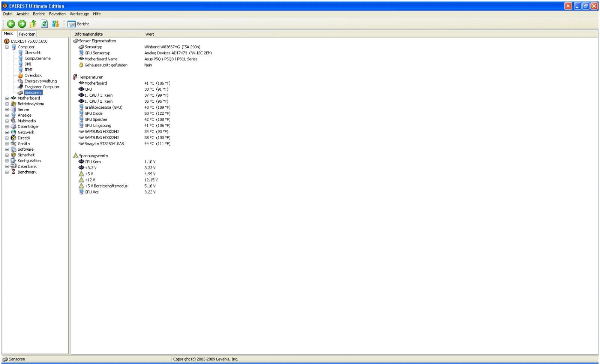Click the Gehäusezutritt gefunden icon
Screen dimensions: 600x364
(81, 65)
